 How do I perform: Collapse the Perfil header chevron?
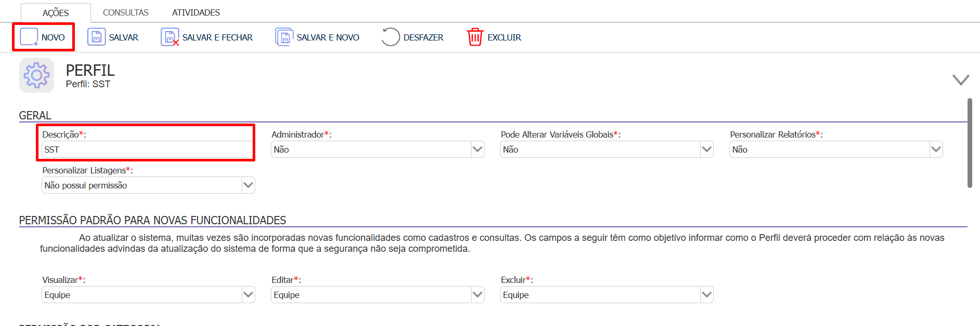click(960, 79)
